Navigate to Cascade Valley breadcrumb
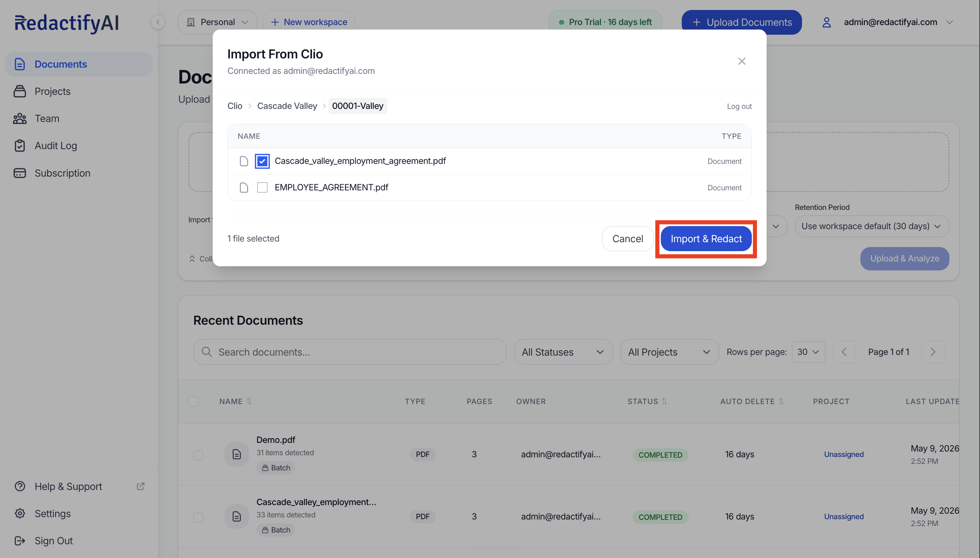The width and height of the screenshot is (980, 558). (287, 106)
